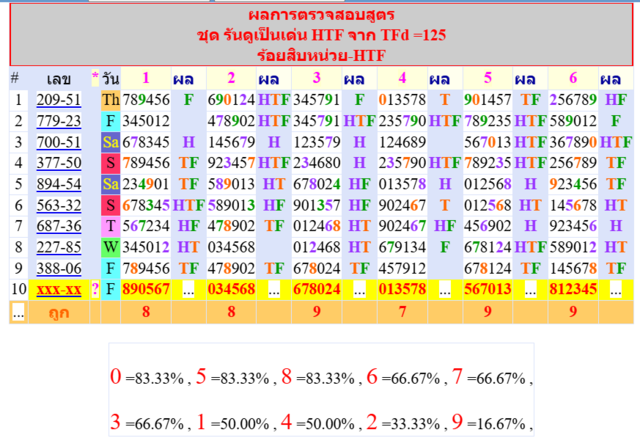Click the Sa day cell in row 3
The height and width of the screenshot is (438, 640).
click(111, 142)
